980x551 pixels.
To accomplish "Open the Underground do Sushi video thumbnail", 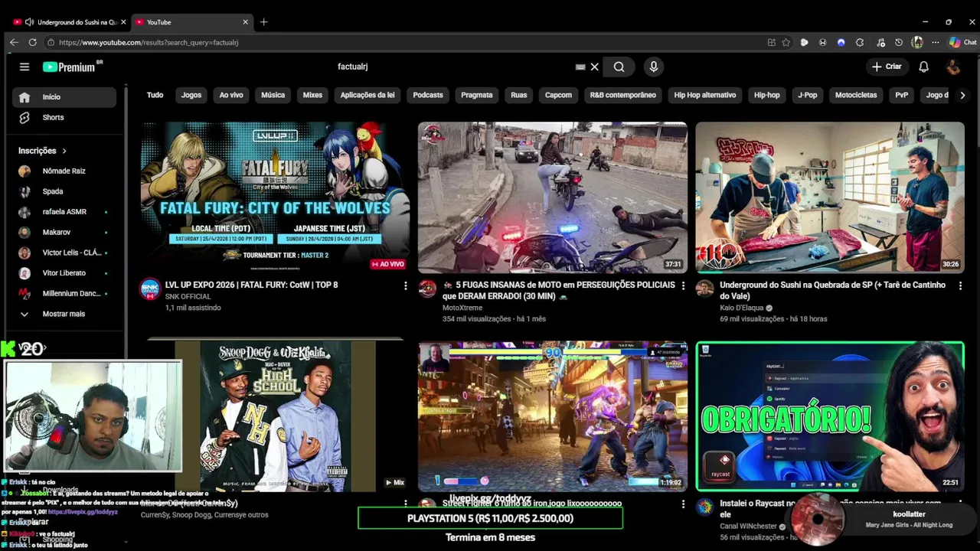I will pyautogui.click(x=830, y=197).
